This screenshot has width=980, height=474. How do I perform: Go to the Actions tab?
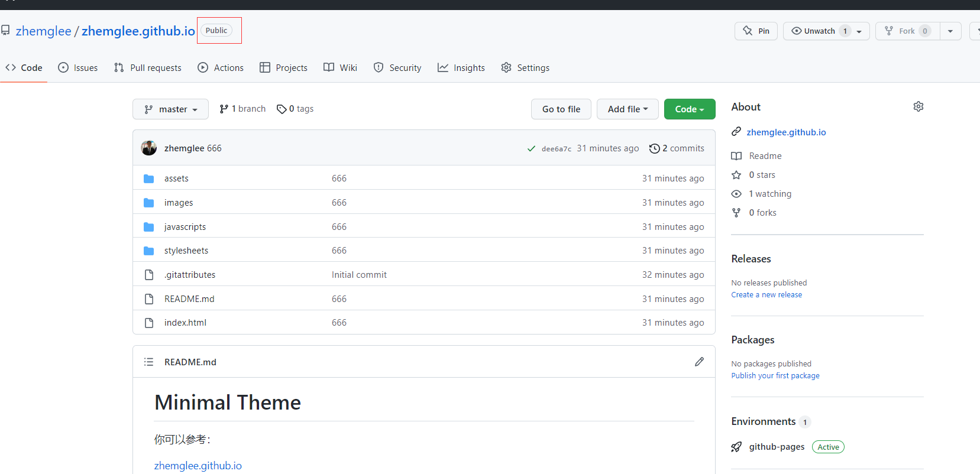click(x=221, y=68)
